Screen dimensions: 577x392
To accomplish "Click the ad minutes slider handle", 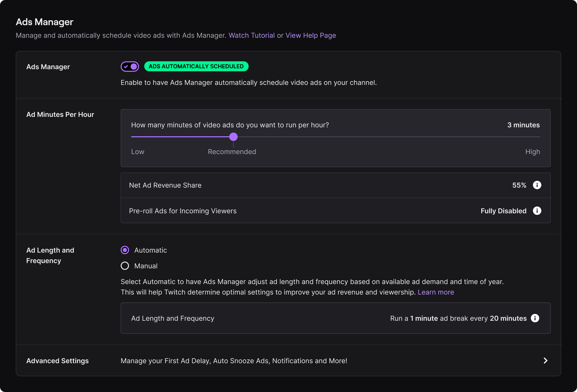I will pyautogui.click(x=233, y=137).
